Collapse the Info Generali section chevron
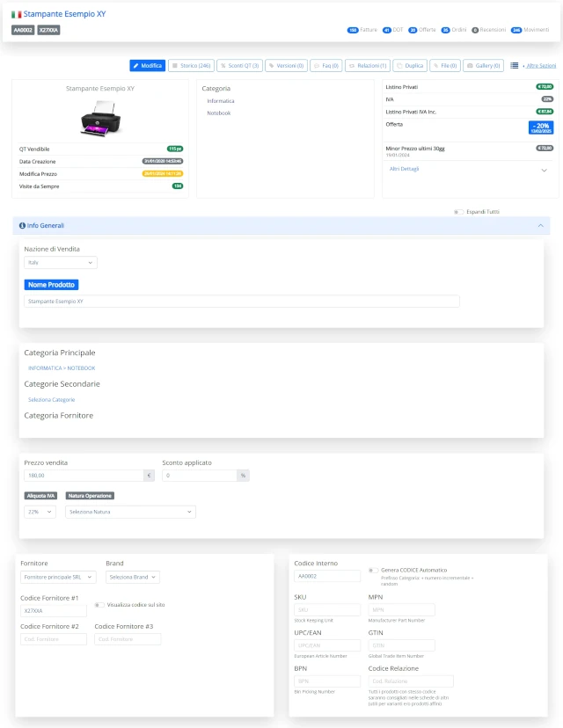Viewport: 563px width, 728px height. [541, 226]
